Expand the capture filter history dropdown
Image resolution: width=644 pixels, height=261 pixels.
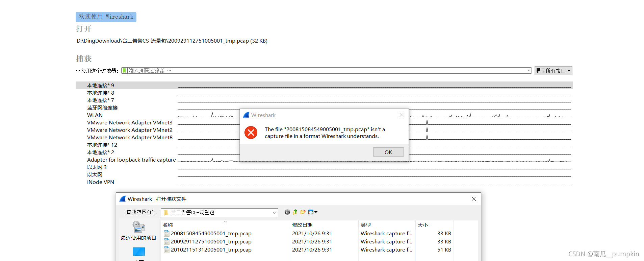pyautogui.click(x=529, y=70)
